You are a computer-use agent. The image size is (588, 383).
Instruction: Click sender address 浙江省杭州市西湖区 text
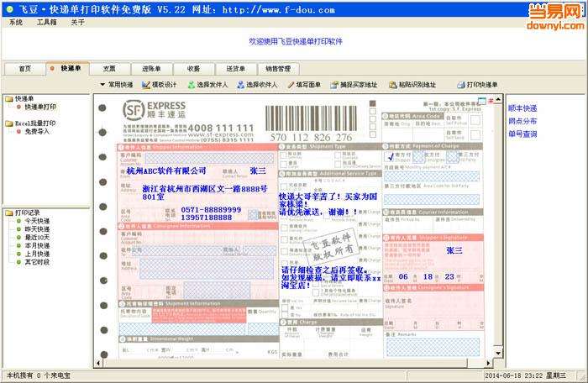point(204,192)
